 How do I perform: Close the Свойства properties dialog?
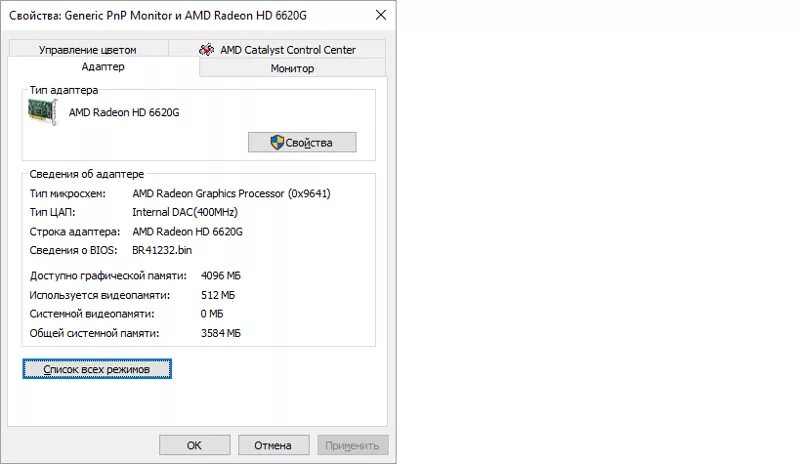click(381, 15)
